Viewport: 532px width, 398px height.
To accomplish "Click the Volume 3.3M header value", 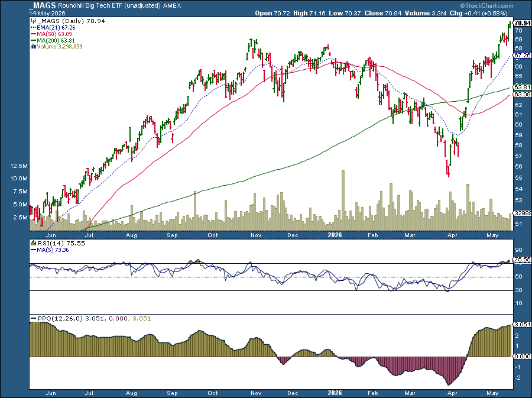I will point(425,13).
